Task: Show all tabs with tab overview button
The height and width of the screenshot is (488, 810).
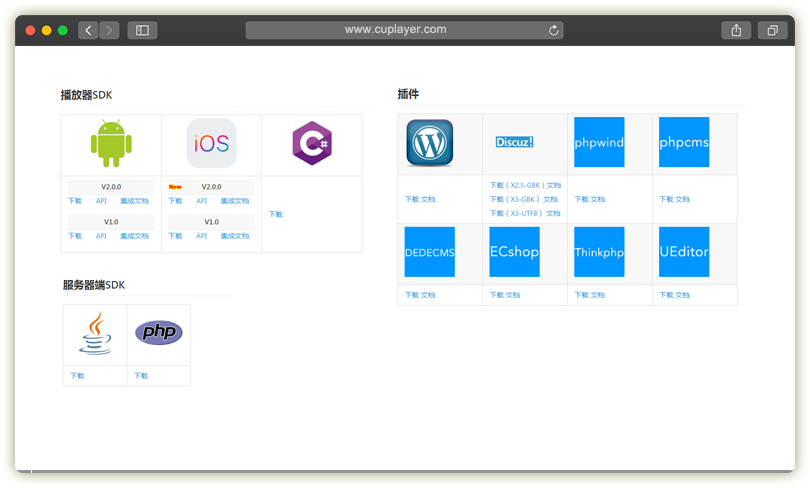Action: [x=772, y=30]
